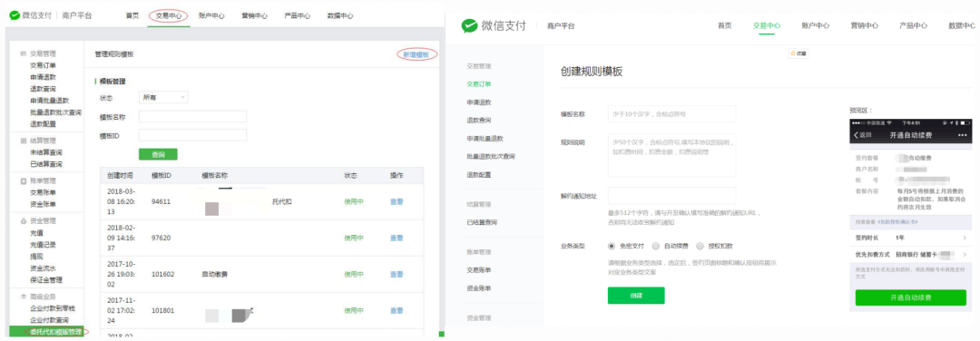Open 首页 tab on 创建规则模板 page
Image resolution: width=980 pixels, height=341 pixels.
(x=724, y=26)
